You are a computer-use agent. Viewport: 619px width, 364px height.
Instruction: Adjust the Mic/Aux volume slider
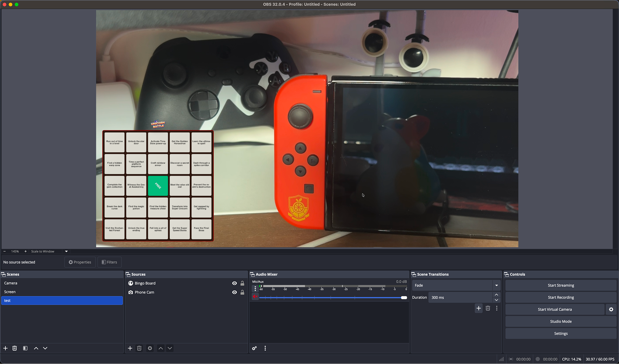click(x=403, y=297)
